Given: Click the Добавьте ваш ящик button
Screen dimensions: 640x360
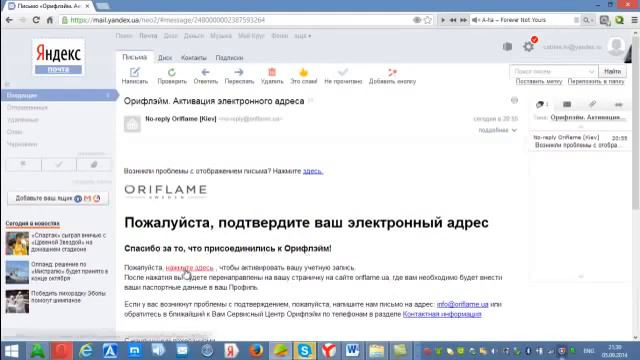Looking at the screenshot, I should pyautogui.click(x=58, y=198).
